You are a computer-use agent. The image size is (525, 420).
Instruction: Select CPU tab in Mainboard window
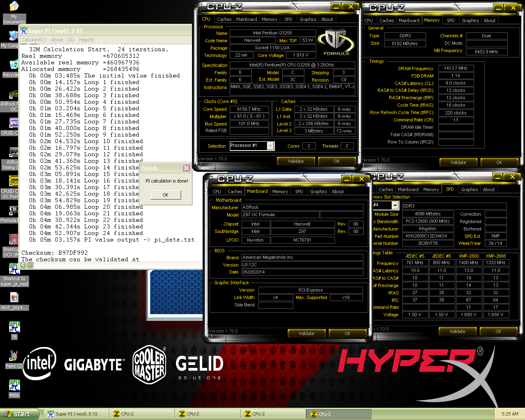(x=217, y=192)
